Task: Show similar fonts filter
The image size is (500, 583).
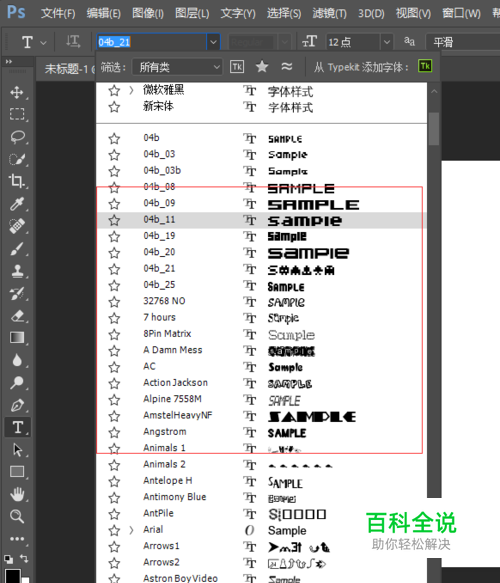Action: pyautogui.click(x=287, y=67)
